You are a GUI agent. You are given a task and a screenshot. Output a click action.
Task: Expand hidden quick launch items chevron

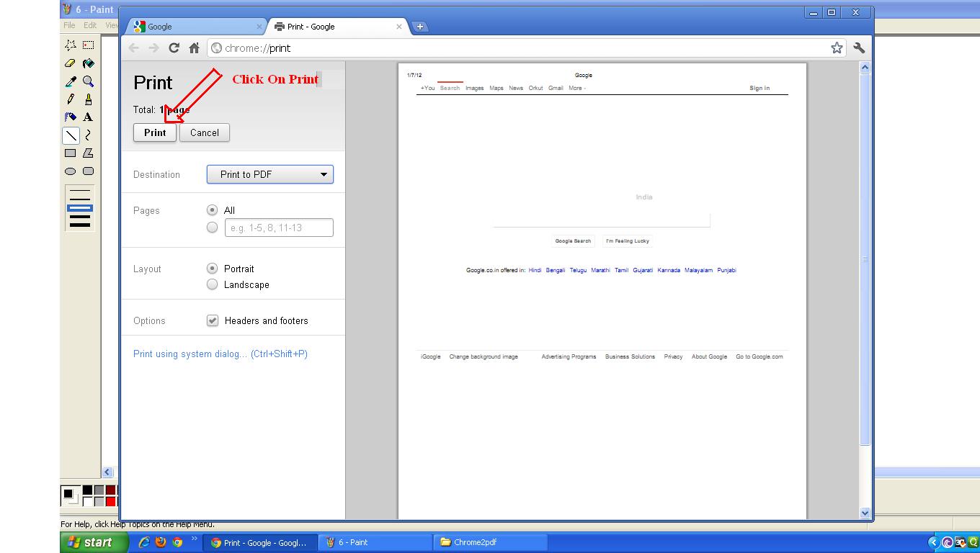click(x=195, y=539)
